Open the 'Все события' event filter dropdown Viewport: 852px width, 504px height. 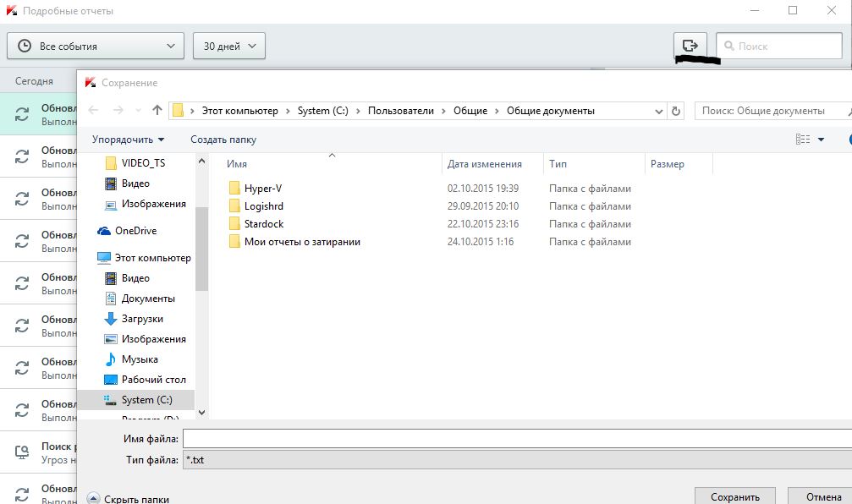96,47
